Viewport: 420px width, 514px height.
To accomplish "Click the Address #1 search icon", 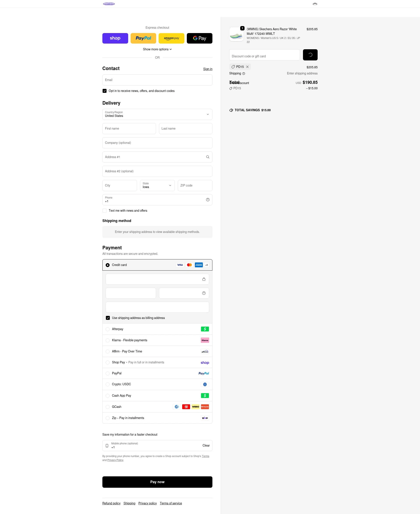I will pos(208,157).
